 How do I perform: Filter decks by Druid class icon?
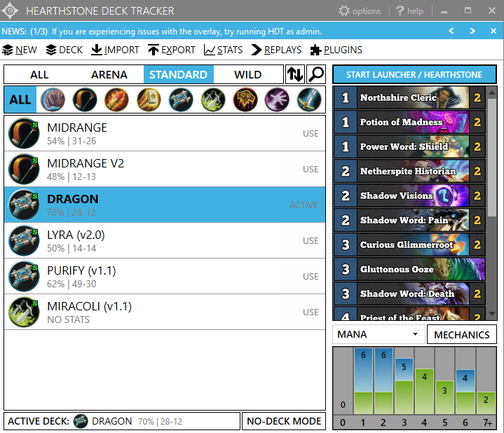pos(53,100)
